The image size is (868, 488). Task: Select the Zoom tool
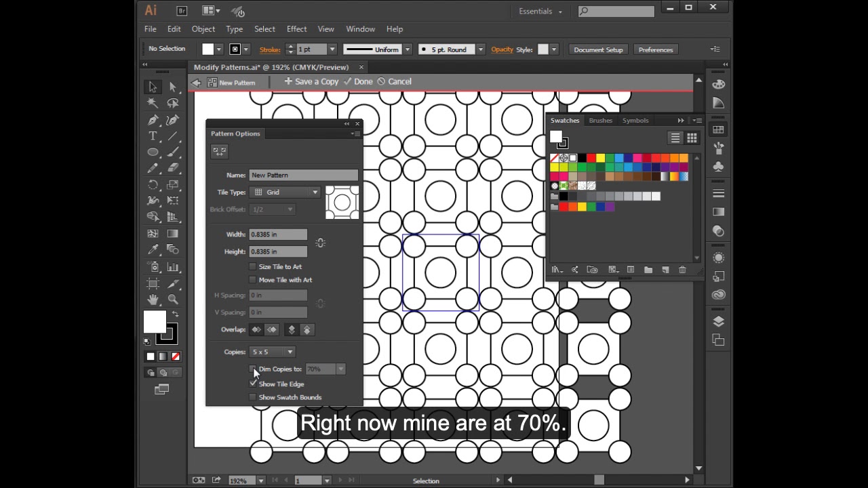[x=173, y=299]
